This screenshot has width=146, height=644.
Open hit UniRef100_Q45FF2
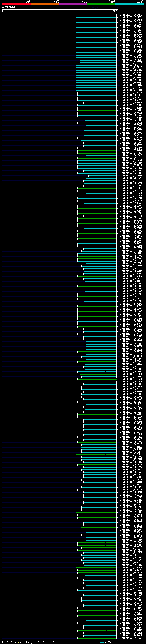click(131, 20)
